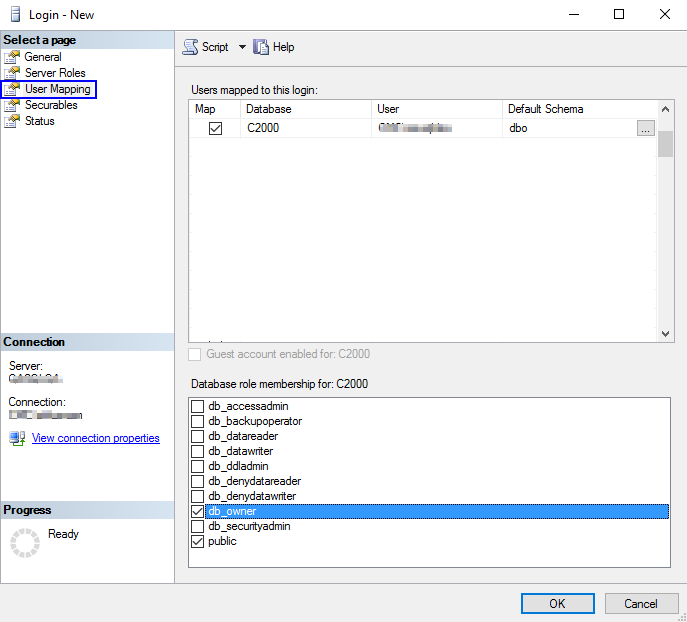Close the Login - New window

tap(665, 14)
